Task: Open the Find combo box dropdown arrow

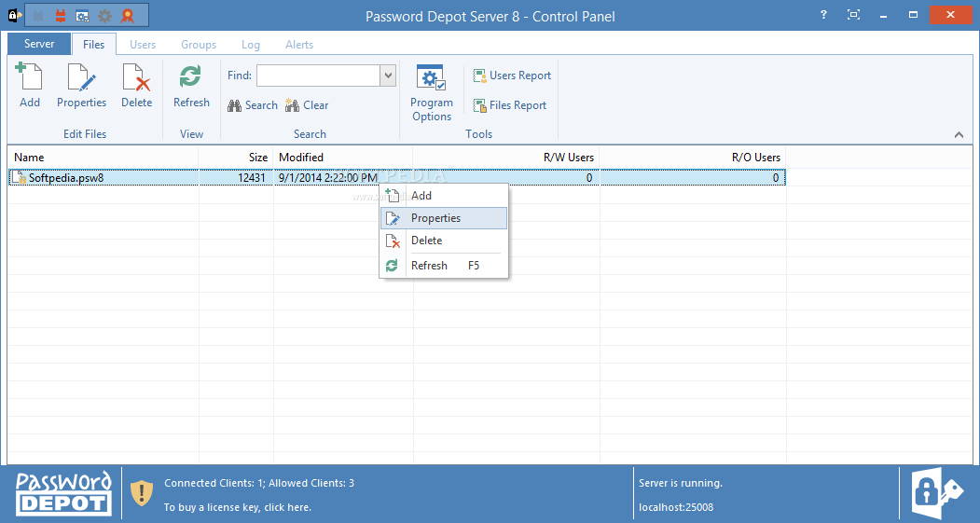Action: click(x=388, y=76)
